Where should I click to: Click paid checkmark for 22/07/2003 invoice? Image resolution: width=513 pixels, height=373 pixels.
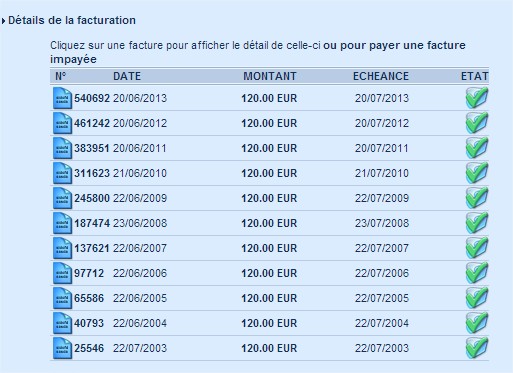(x=477, y=348)
